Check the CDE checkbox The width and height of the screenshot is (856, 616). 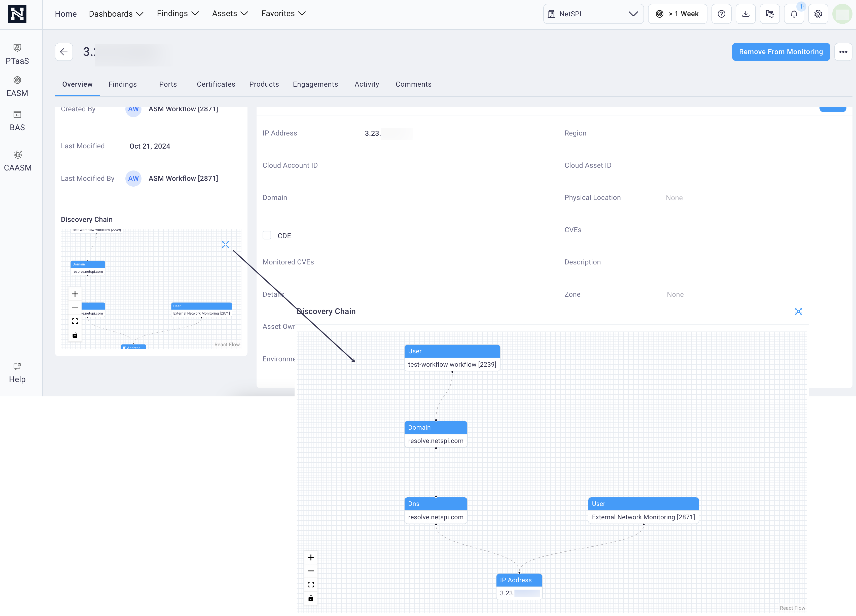[x=267, y=235]
